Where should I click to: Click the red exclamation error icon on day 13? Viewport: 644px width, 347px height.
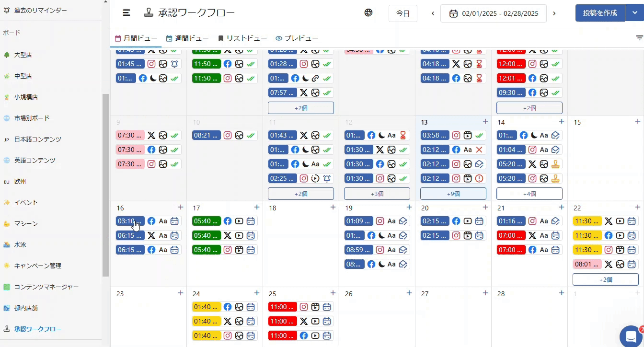pyautogui.click(x=479, y=178)
